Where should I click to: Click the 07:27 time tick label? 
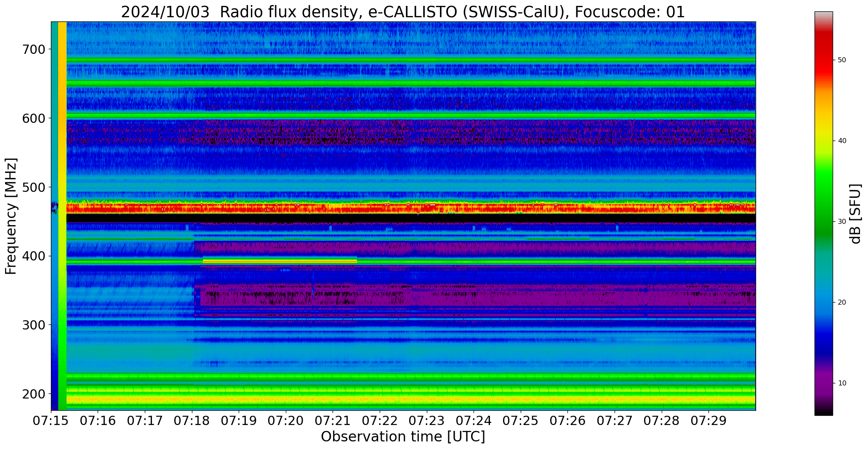[x=615, y=421]
